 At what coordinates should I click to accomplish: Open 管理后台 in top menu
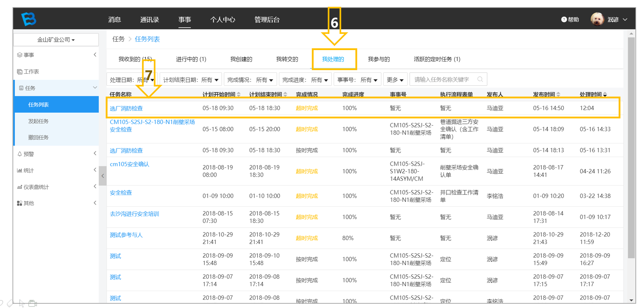(267, 20)
